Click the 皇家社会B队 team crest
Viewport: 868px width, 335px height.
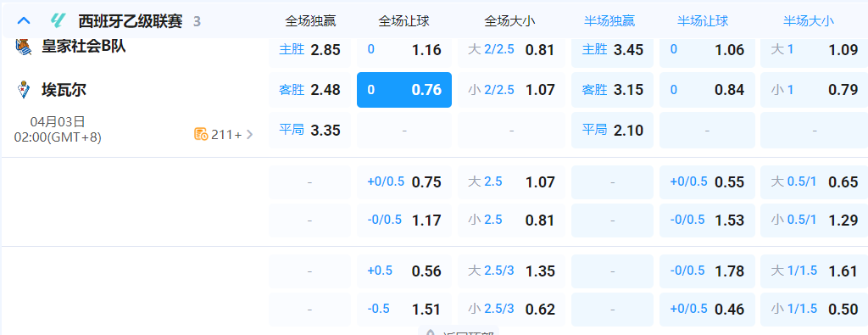(x=23, y=47)
